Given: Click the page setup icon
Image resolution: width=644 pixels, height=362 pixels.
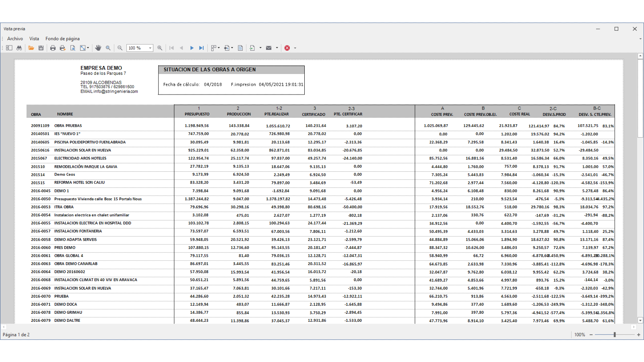Looking at the screenshot, I should click(73, 48).
